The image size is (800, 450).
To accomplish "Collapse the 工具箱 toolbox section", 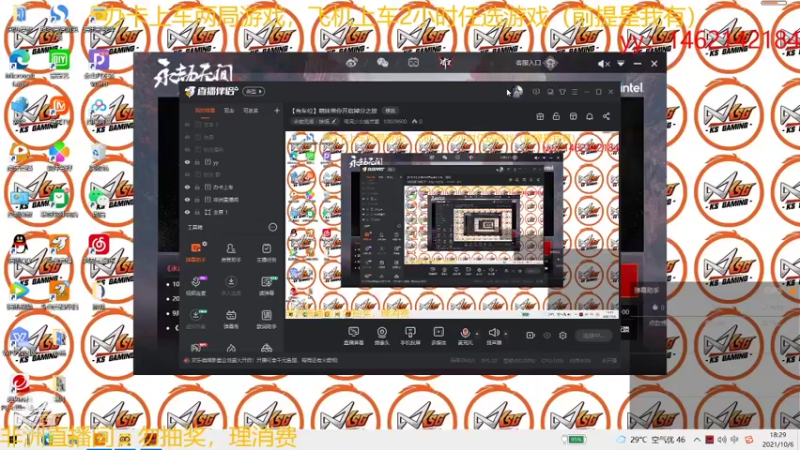I will tap(273, 227).
